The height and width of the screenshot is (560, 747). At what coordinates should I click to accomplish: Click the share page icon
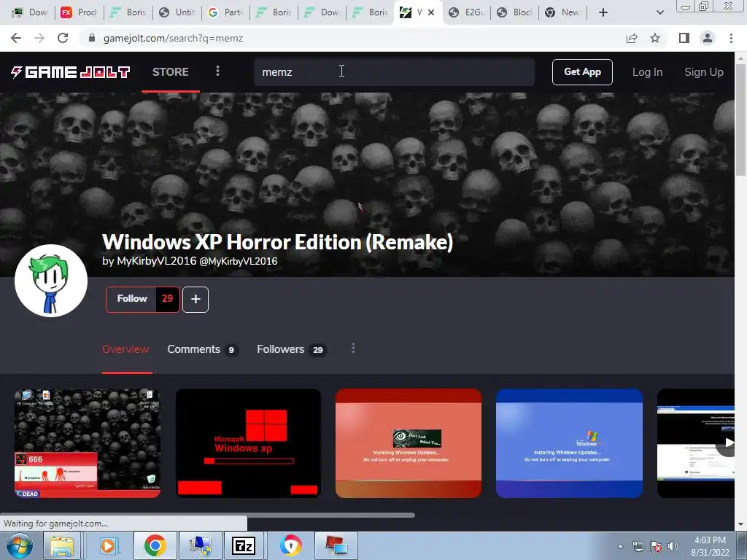click(x=632, y=38)
